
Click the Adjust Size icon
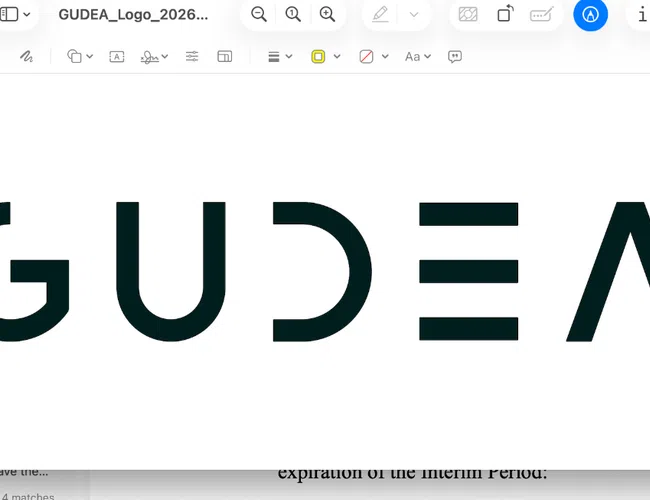click(225, 56)
